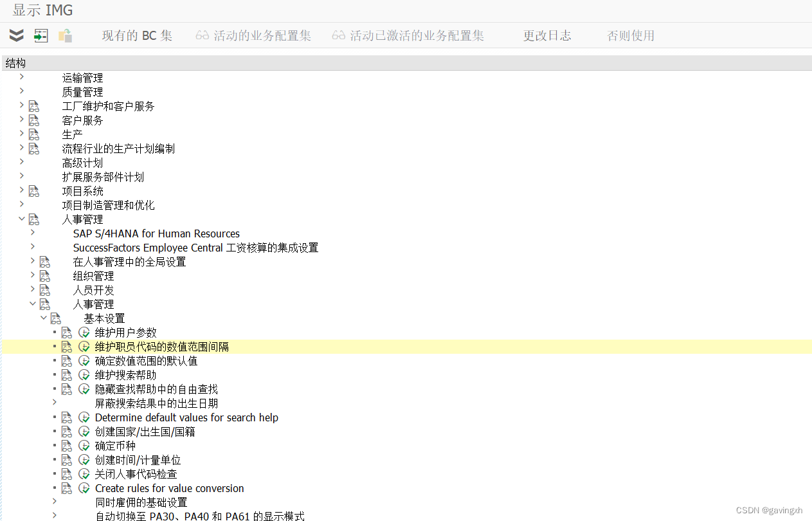Click the green position-in-tree toolbar icon
The image size is (812, 521).
pyautogui.click(x=41, y=35)
